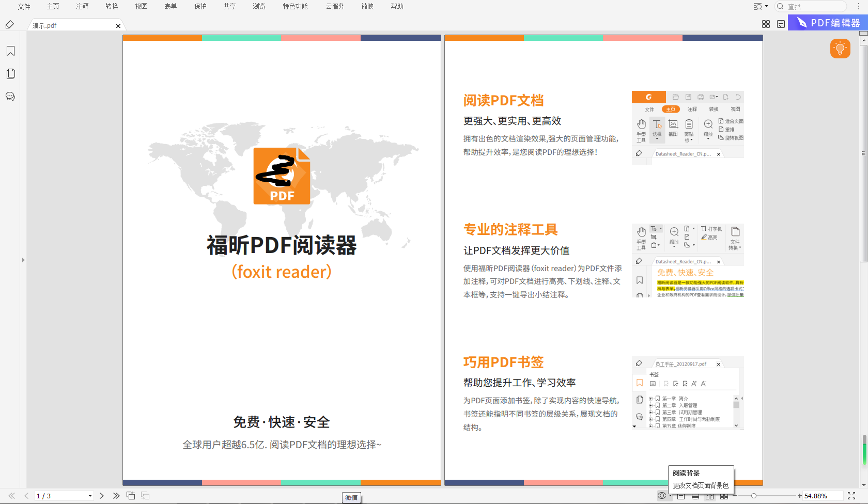Open the comments panel icon in the sidebar
The width and height of the screenshot is (868, 504).
[10, 97]
